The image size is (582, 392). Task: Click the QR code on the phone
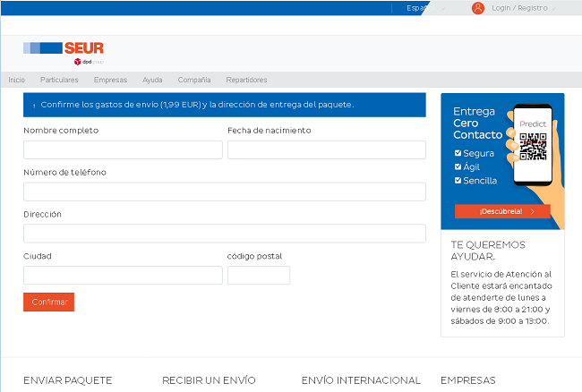533,146
